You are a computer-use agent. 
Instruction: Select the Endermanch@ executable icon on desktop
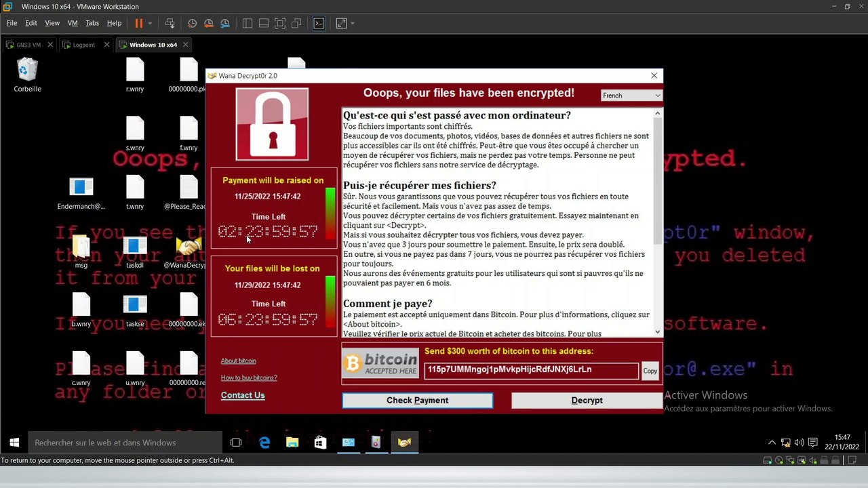point(81,192)
